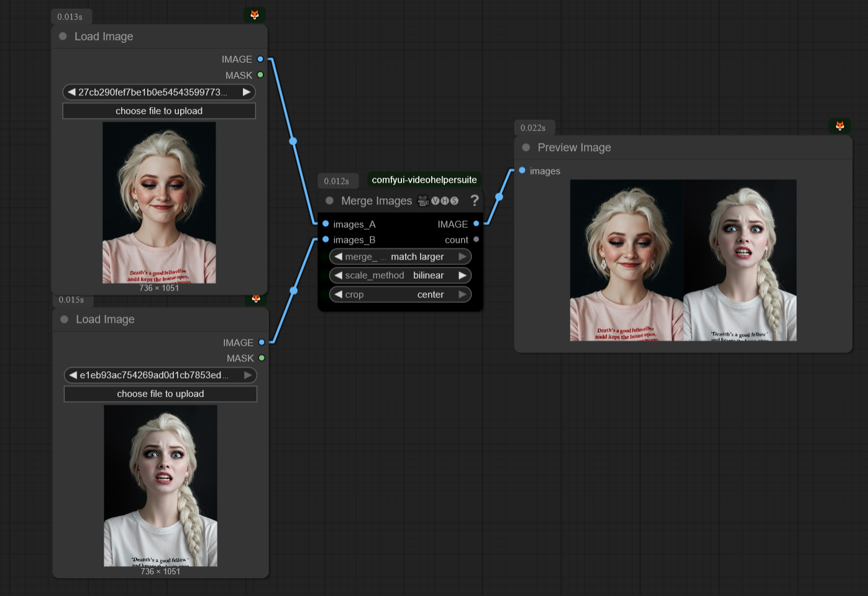
Task: Click the bottom Load Image node title
Action: (x=105, y=319)
